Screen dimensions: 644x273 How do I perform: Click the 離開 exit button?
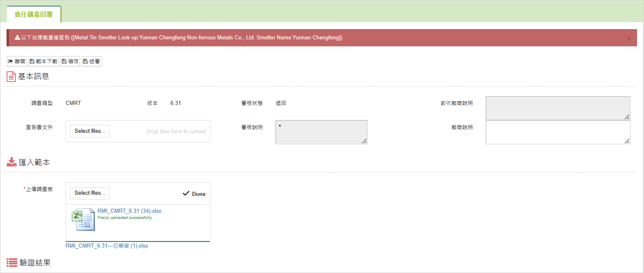tap(16, 61)
